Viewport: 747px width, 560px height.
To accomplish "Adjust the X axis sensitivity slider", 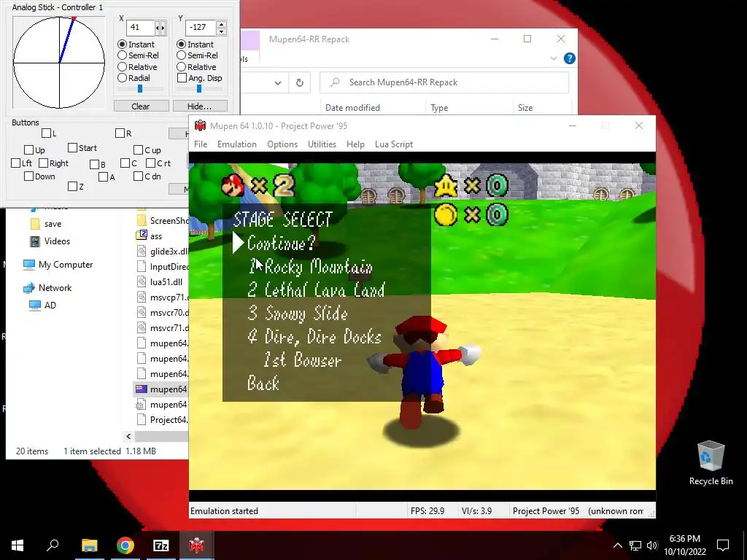I will tap(140, 89).
